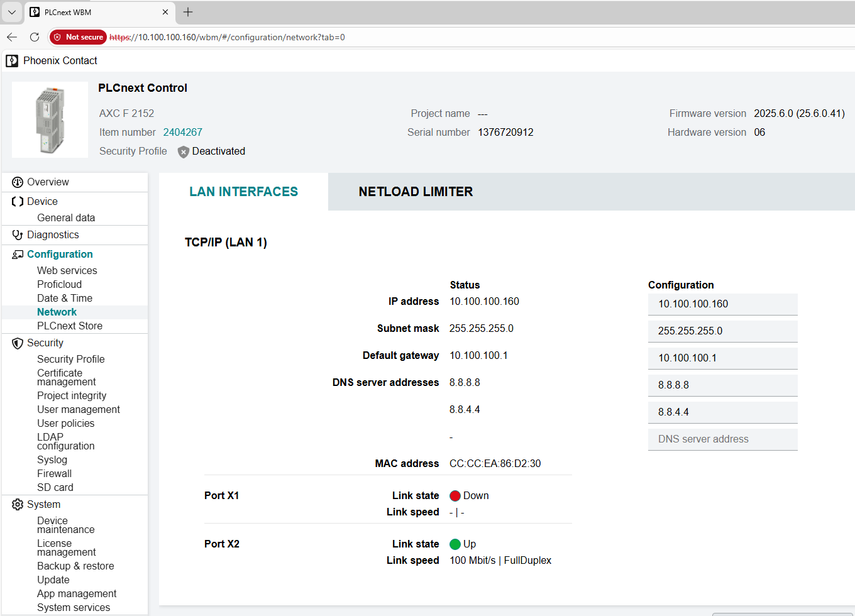Select the PLCnext WBM browser tab

click(99, 12)
